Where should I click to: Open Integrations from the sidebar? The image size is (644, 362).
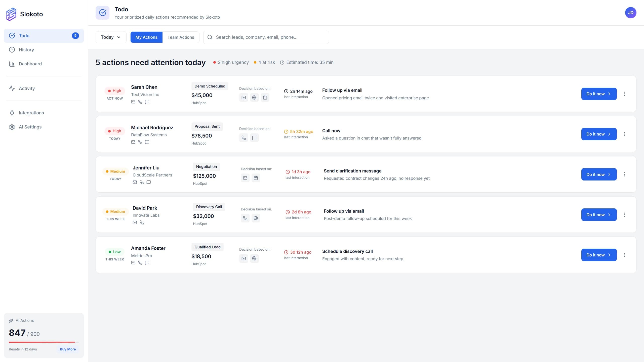click(x=31, y=113)
